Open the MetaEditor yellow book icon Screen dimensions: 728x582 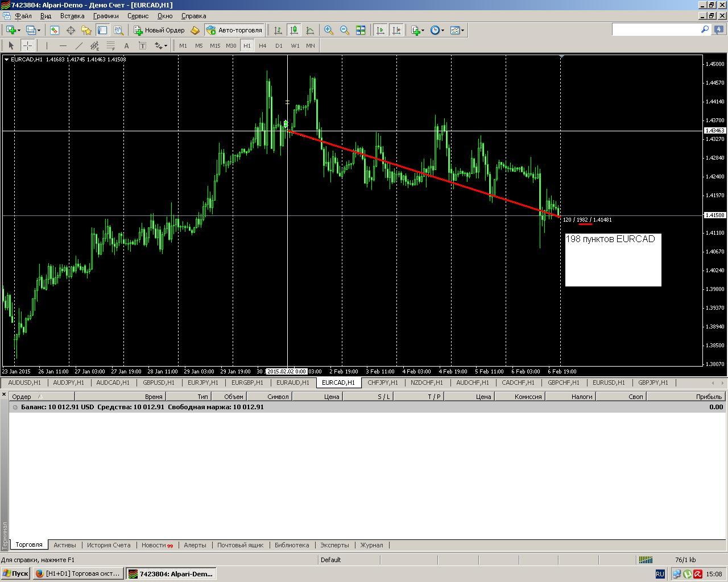tap(195, 30)
